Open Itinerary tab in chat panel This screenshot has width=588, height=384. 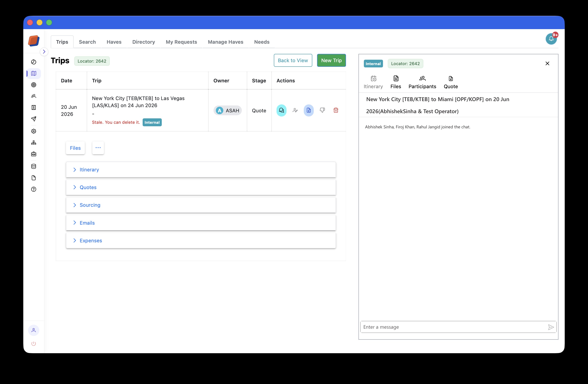(x=373, y=82)
